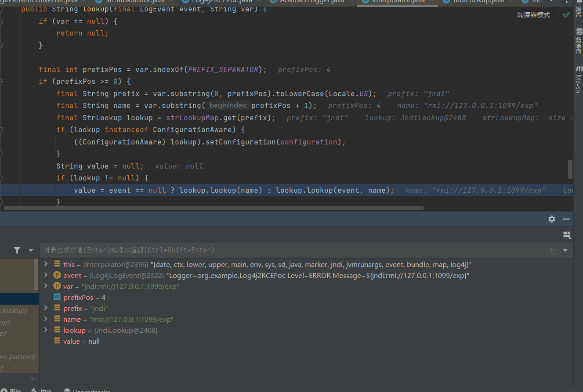This screenshot has height=392, width=583.
Task: Click icon beside 'lookup' variable
Action: click(x=57, y=330)
